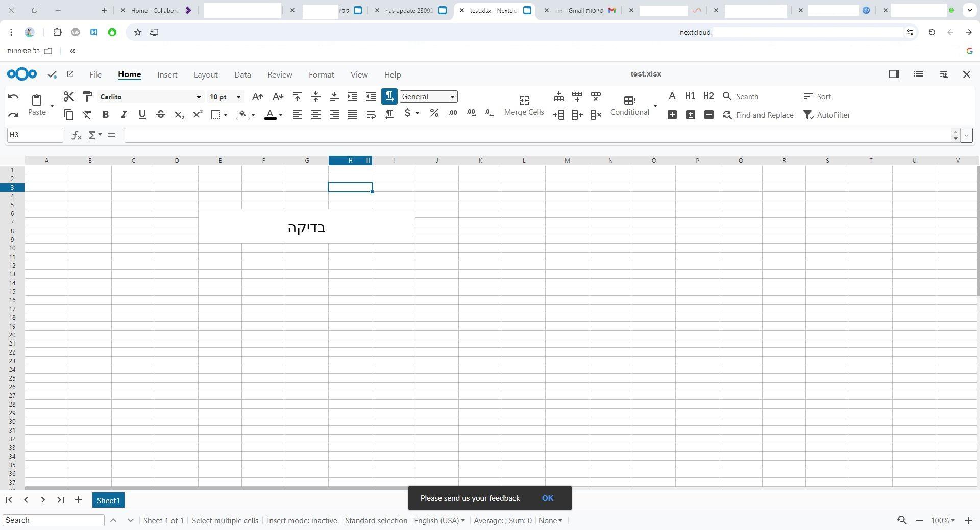Click the Increase Font Size icon
The height and width of the screenshot is (530, 980).
tap(258, 96)
